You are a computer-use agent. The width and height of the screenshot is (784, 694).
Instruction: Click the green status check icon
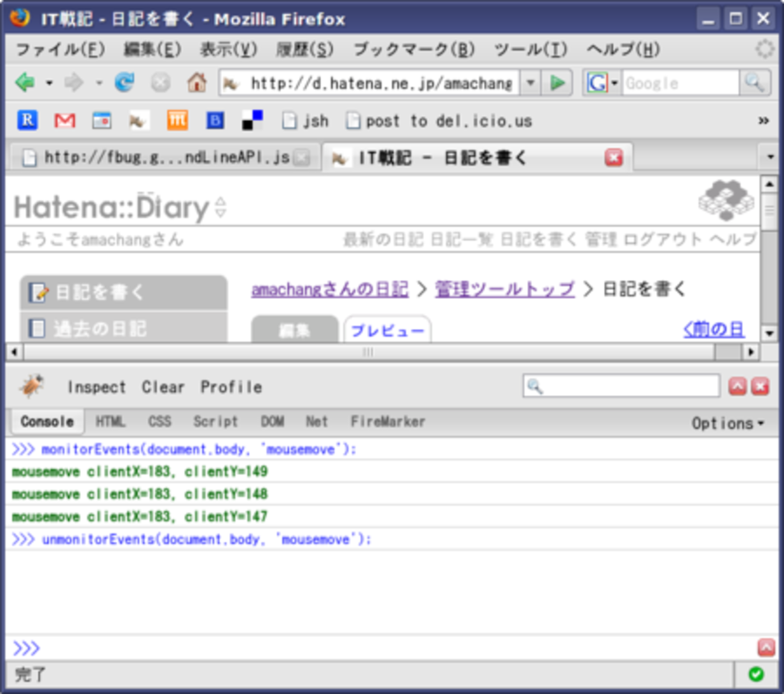(x=756, y=674)
